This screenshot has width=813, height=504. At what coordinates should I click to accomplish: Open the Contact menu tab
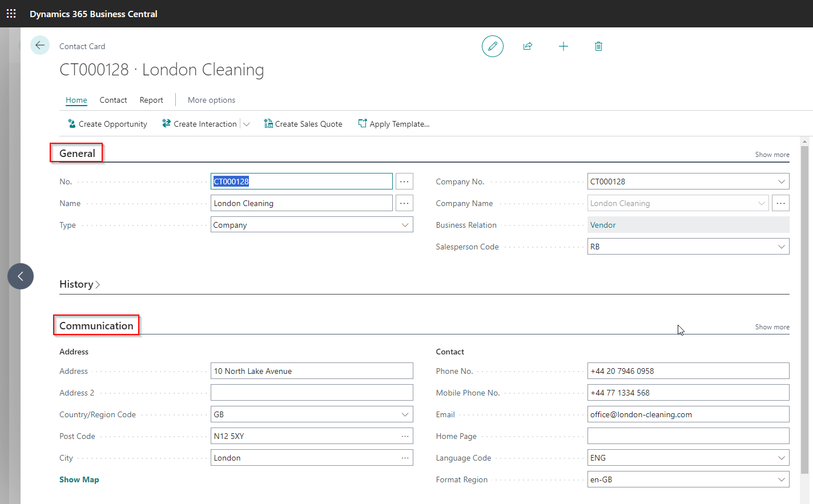(x=113, y=100)
